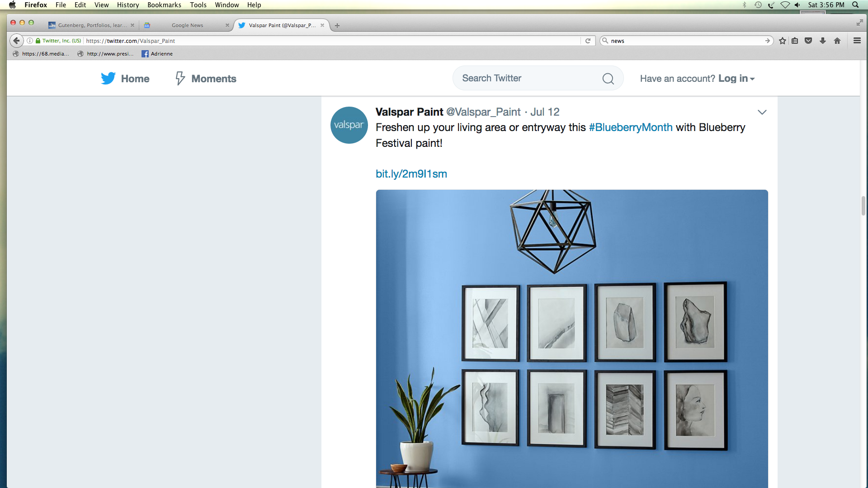868x488 pixels.
Task: Open Firefox downloads arrow icon
Action: [823, 41]
